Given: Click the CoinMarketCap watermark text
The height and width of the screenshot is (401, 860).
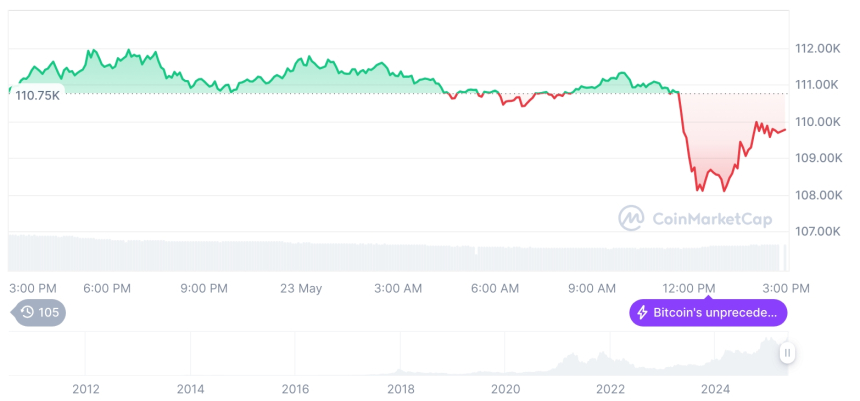Looking at the screenshot, I should point(711,217).
